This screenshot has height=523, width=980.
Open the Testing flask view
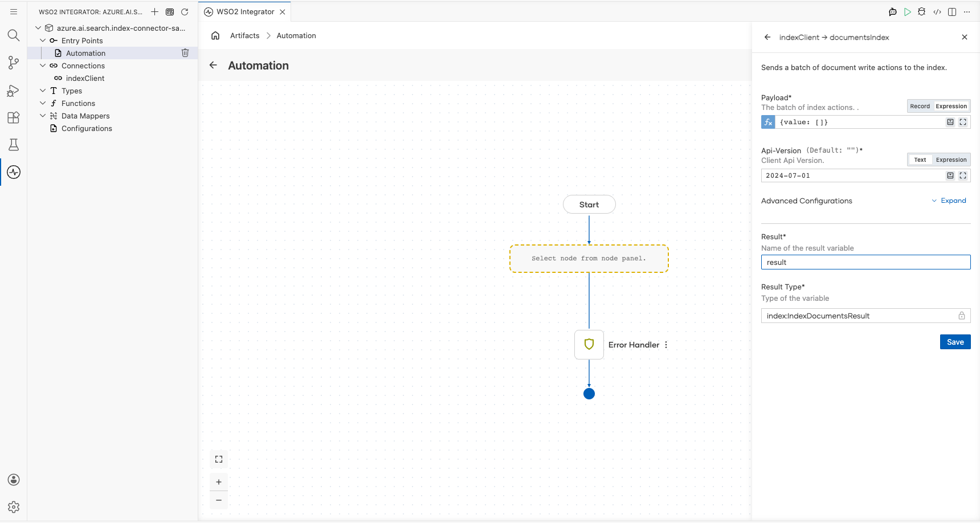tap(14, 145)
